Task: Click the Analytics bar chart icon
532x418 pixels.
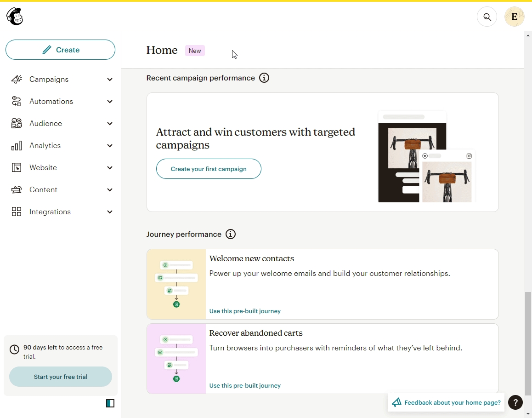Action: 17,145
